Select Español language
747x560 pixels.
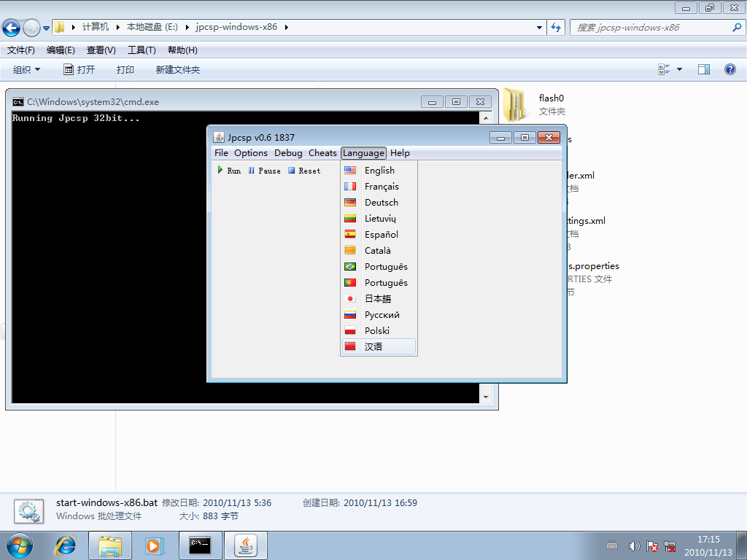click(x=379, y=235)
